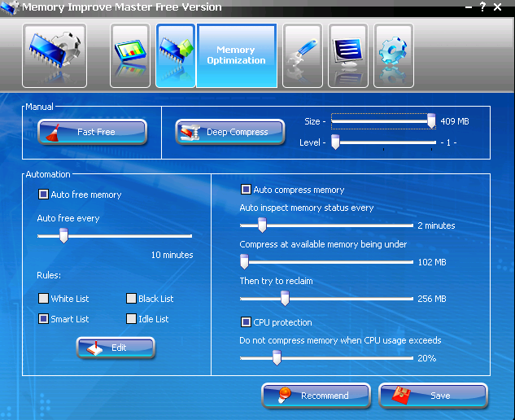Screen dimensions: 515x420
Task: Click the Compress at available memory slider
Action: click(x=326, y=262)
